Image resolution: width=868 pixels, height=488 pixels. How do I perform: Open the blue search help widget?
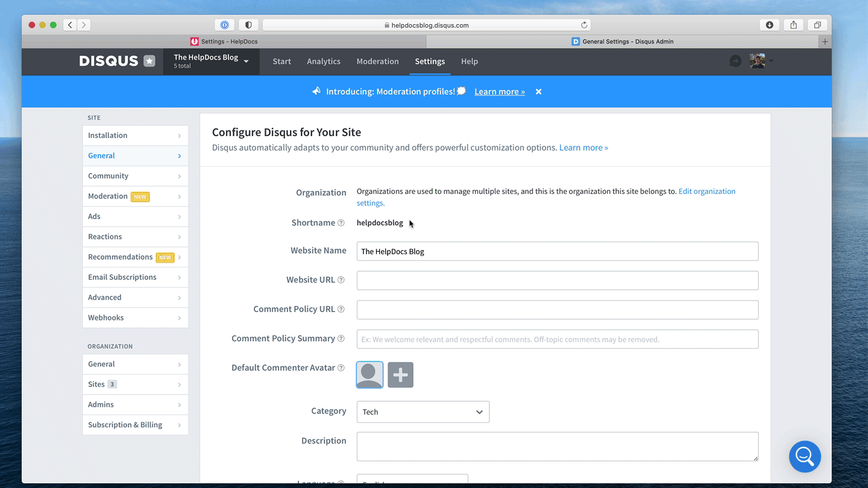805,457
